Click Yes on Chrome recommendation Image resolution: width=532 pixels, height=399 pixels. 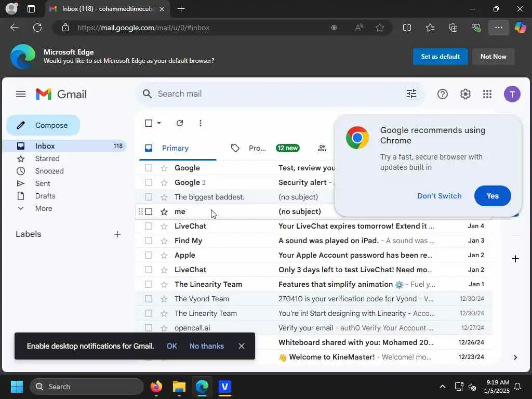tap(493, 196)
